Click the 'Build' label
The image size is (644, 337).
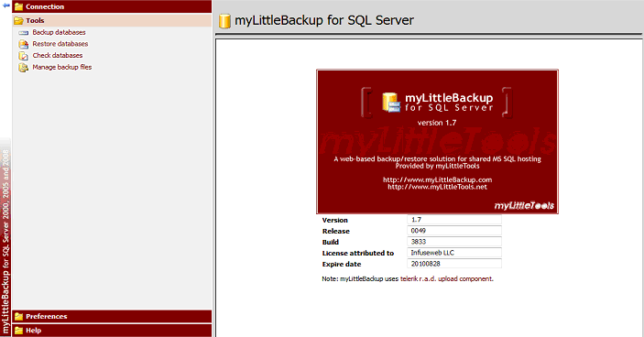pos(331,242)
